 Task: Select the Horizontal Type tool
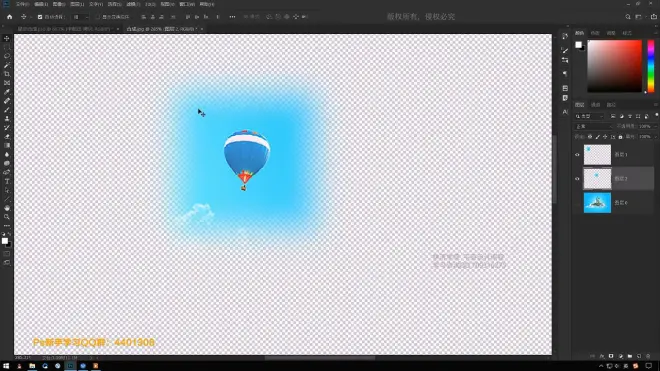[x=7, y=181]
